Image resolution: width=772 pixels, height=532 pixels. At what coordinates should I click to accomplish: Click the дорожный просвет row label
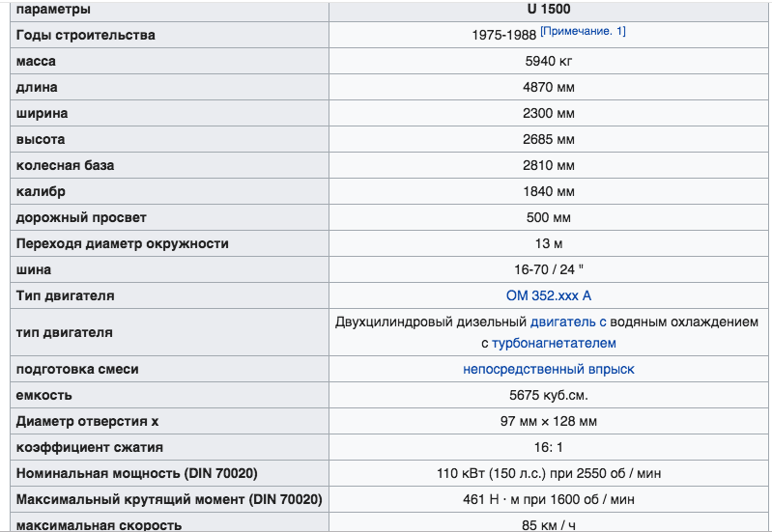[81, 217]
